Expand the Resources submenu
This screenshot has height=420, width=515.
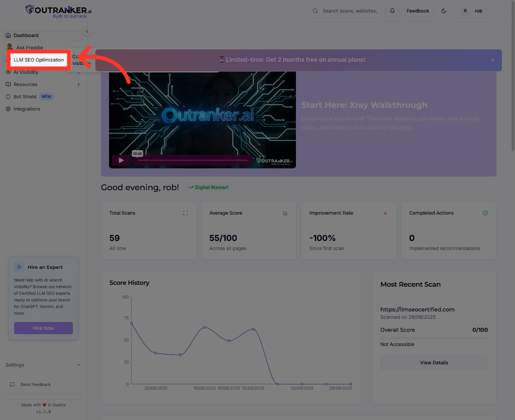pyautogui.click(x=79, y=84)
